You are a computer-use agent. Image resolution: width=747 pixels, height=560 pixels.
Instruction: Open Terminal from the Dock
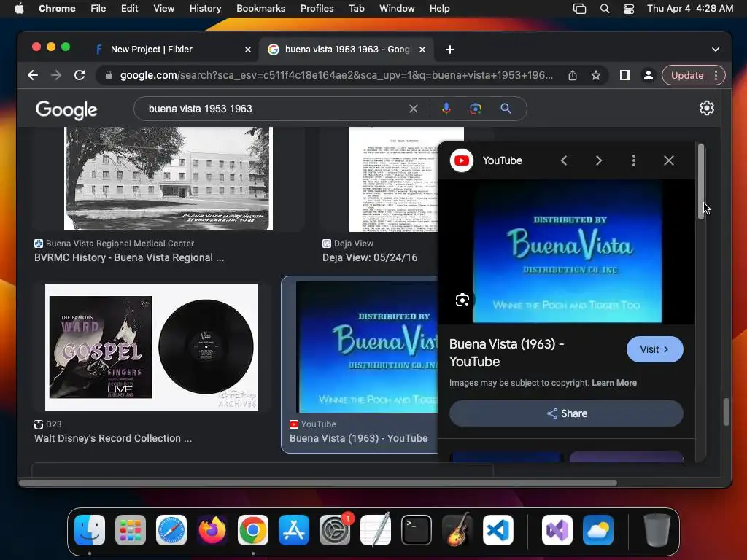pyautogui.click(x=417, y=530)
